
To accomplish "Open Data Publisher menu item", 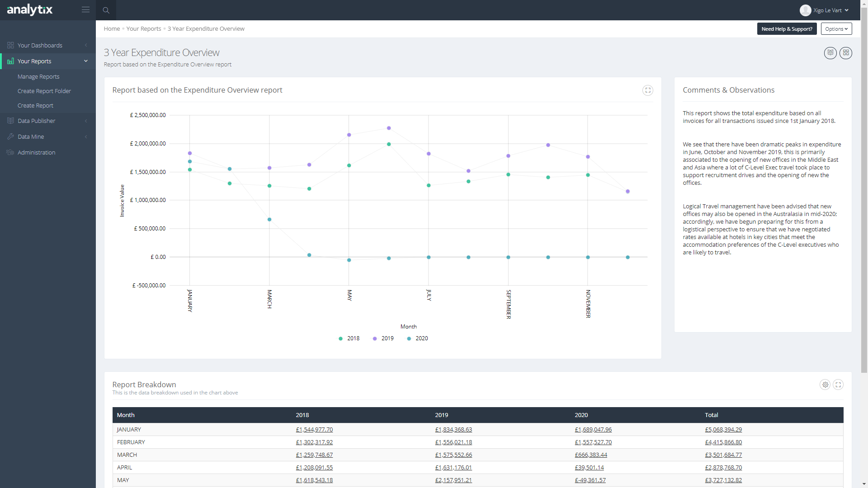I will pos(48,121).
